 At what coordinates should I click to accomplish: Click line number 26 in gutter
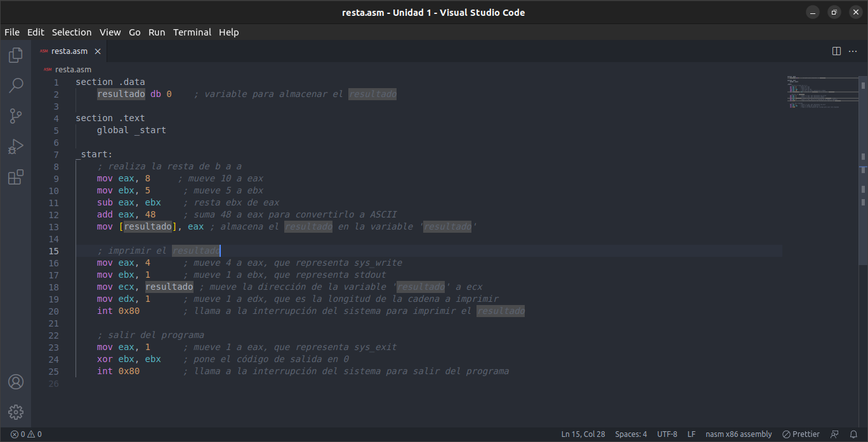pos(53,384)
